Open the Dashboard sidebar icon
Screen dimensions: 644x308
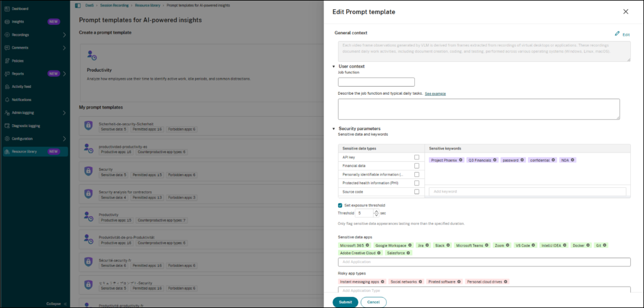(x=6, y=9)
